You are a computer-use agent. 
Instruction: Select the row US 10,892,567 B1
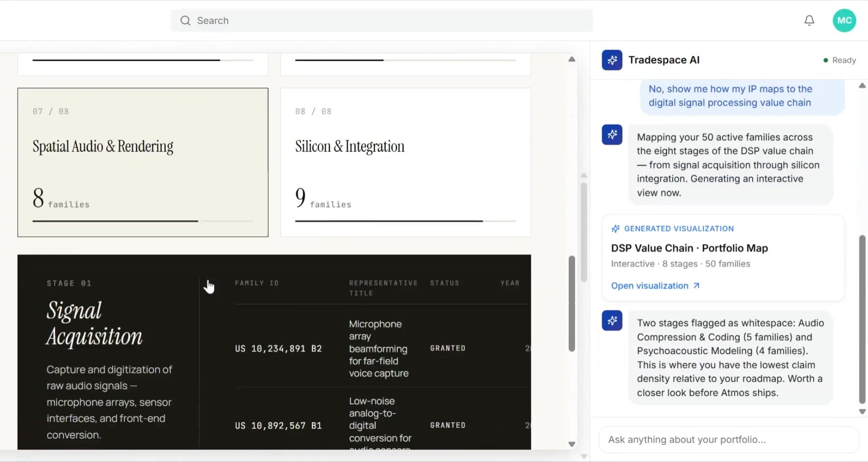coord(381,419)
